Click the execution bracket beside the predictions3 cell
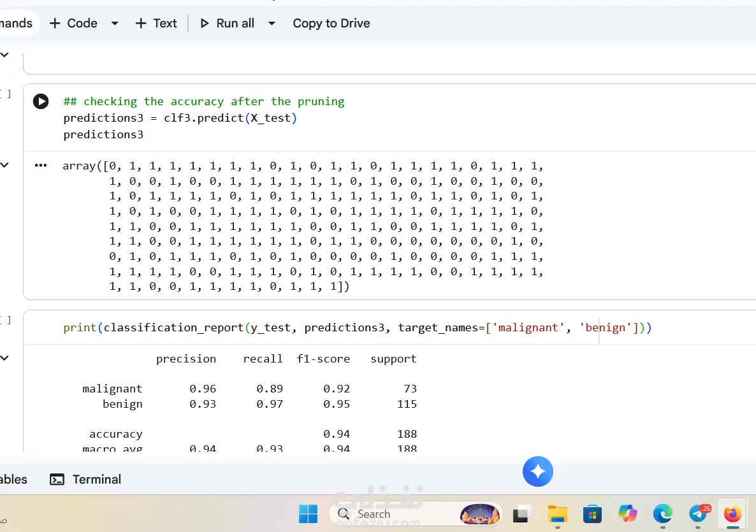This screenshot has height=532, width=756. click(x=6, y=94)
